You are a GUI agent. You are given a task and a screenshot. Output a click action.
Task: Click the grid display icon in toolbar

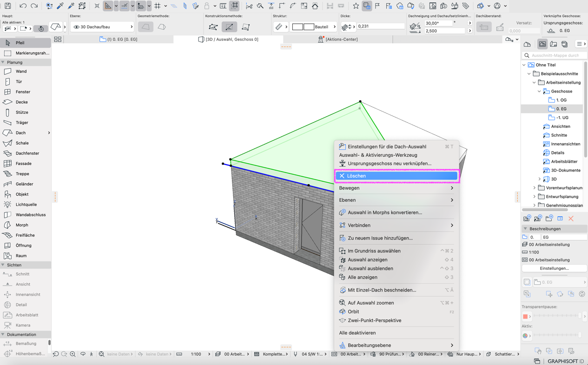pyautogui.click(x=158, y=6)
